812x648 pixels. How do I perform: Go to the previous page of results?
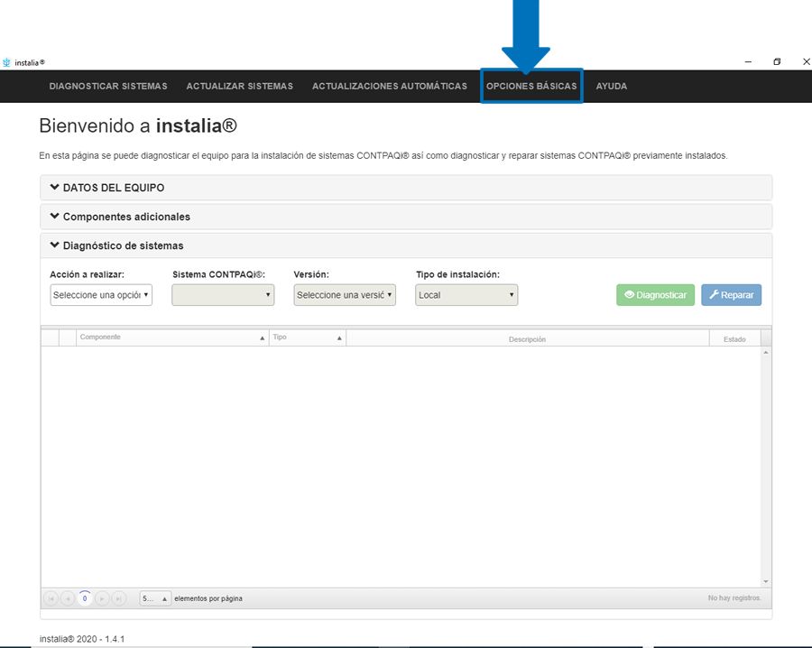click(68, 598)
